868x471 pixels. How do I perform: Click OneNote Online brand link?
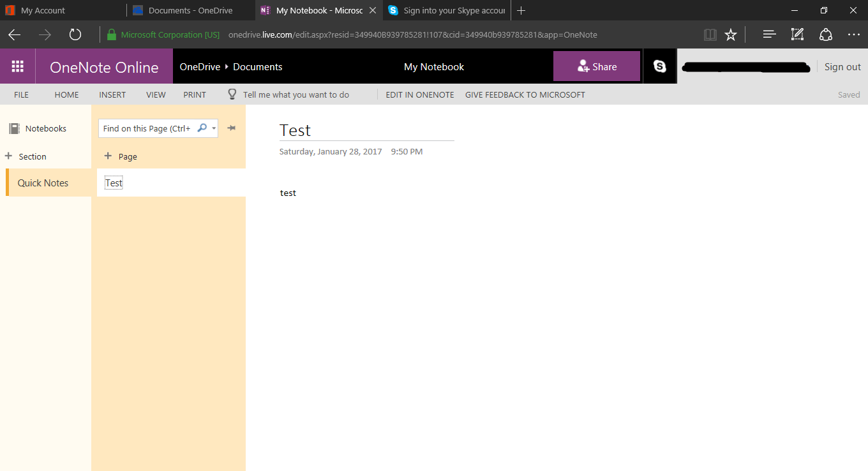tap(104, 67)
